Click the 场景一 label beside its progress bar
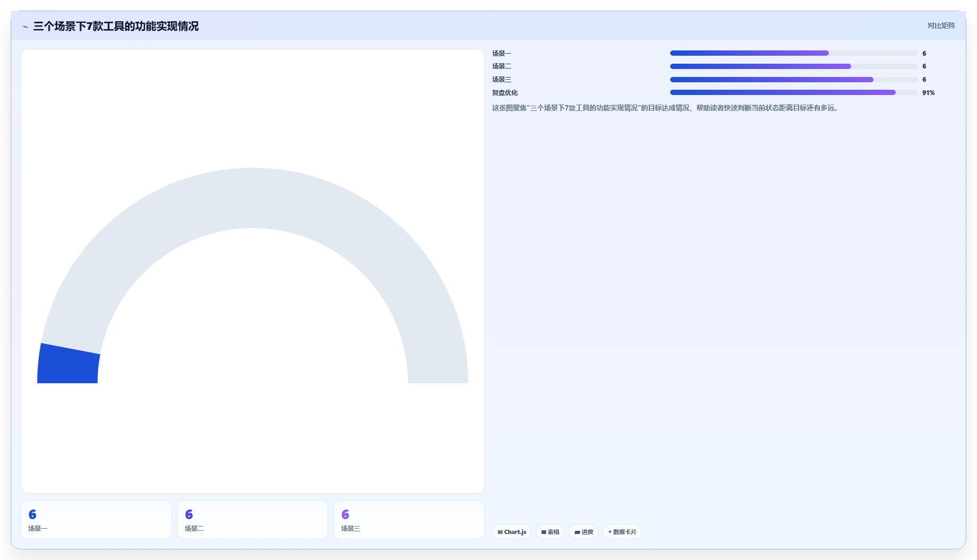The width and height of the screenshot is (977, 560). (x=502, y=53)
